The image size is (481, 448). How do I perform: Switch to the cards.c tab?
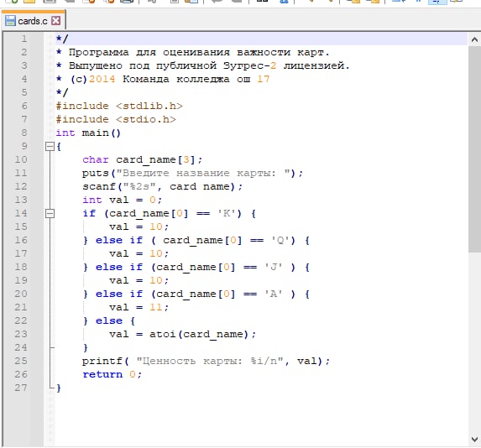[x=33, y=20]
